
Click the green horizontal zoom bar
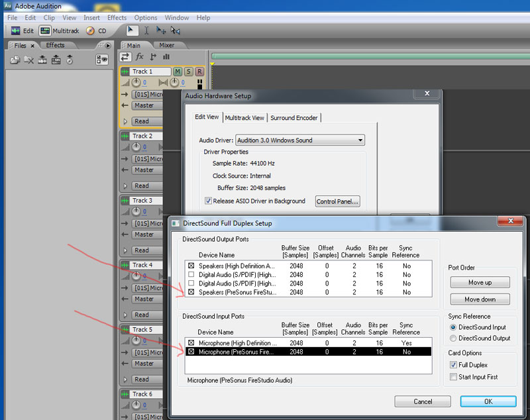pyautogui.click(x=370, y=56)
